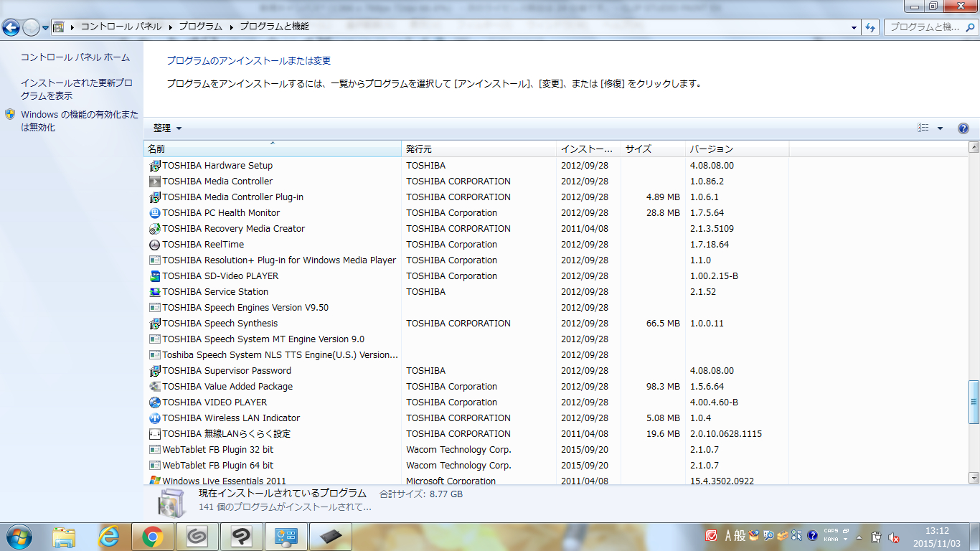This screenshot has width=980, height=551.
Task: Click the TOSHIBA 無線LANらくらく設定 icon
Action: pos(154,434)
